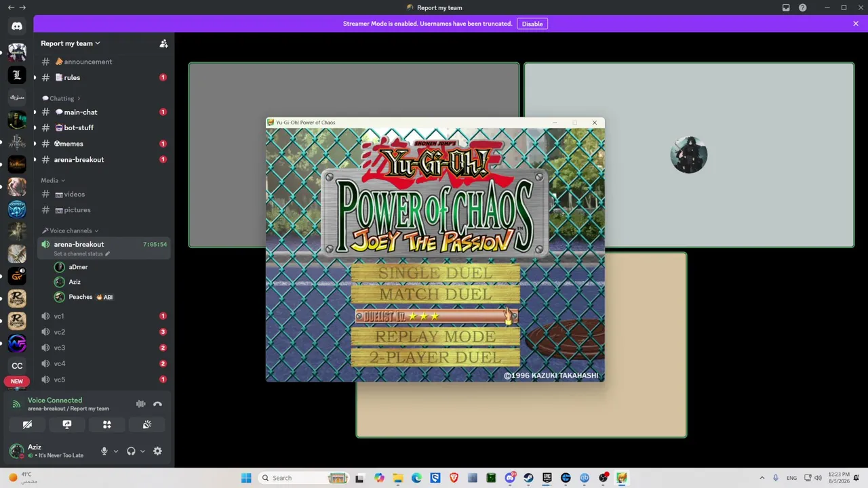Share your screen from the voice panel
This screenshot has height=488, width=868.
coord(67,424)
